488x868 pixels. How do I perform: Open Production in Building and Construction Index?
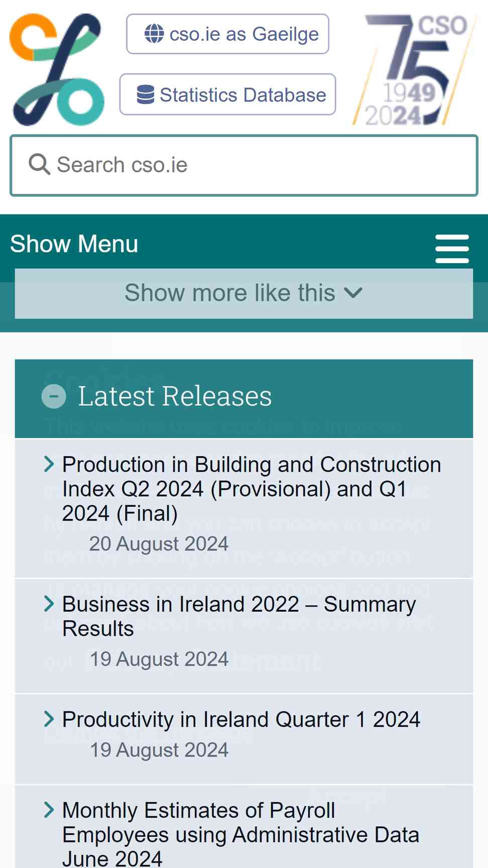251,489
